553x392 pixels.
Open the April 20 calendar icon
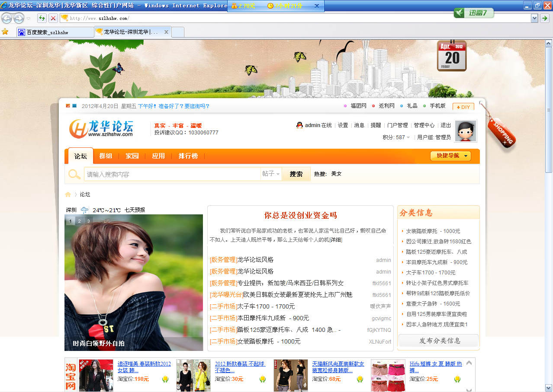[452, 55]
